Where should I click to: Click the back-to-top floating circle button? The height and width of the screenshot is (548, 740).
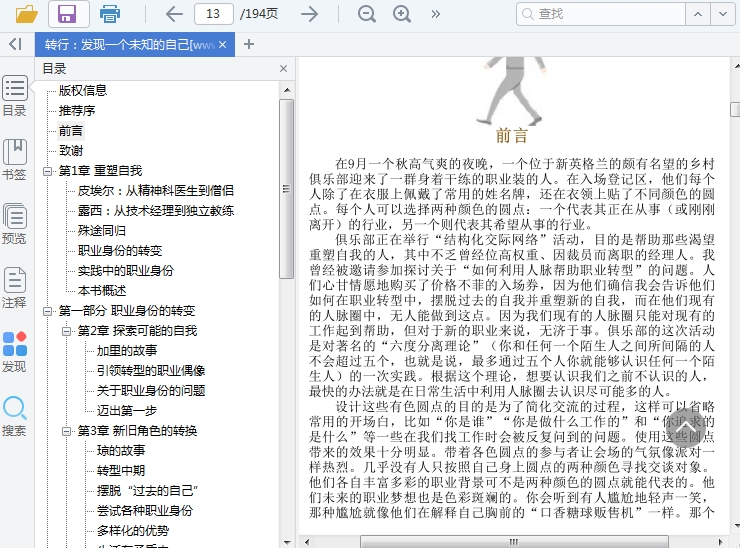[684, 428]
